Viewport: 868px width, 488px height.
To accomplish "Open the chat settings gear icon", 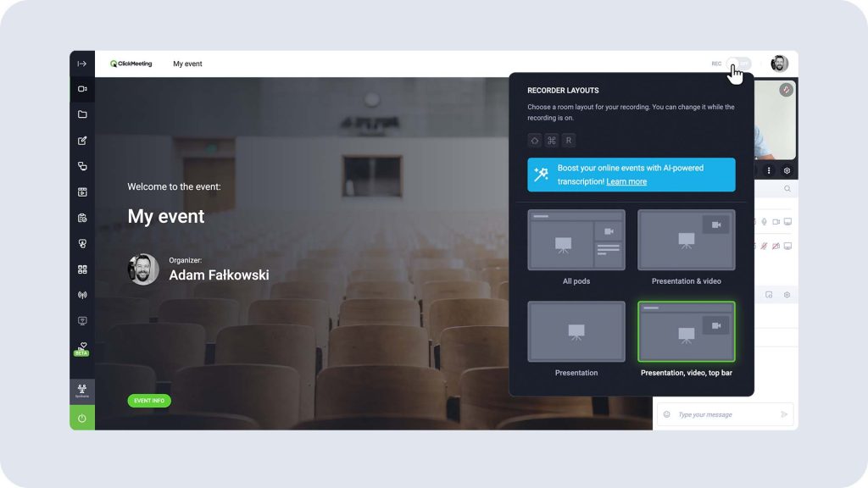I will [x=787, y=295].
